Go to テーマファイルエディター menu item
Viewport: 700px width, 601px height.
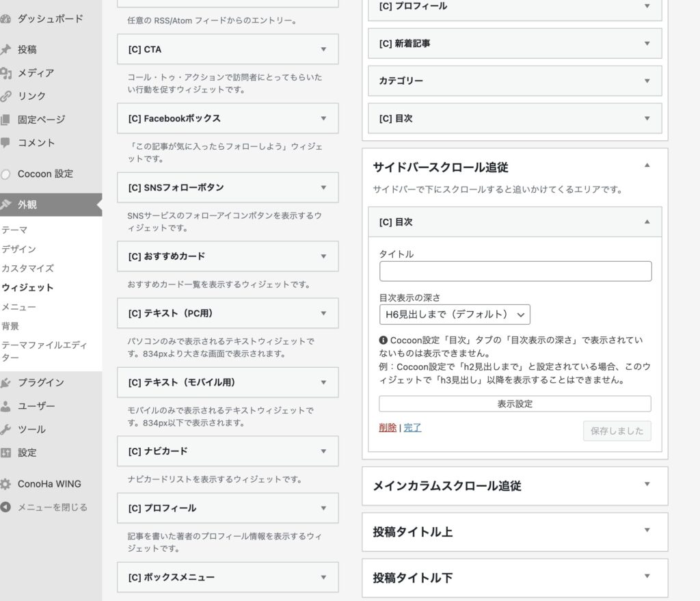pos(44,351)
